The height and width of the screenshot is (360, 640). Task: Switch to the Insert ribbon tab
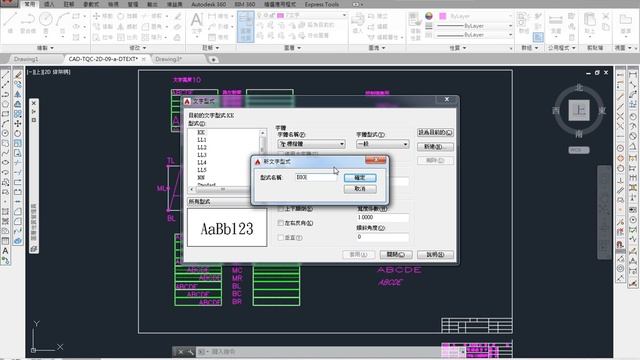[49, 4]
